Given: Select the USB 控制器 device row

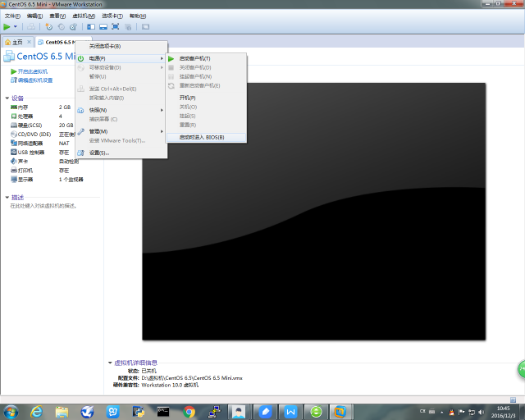Looking at the screenshot, I should 42,153.
